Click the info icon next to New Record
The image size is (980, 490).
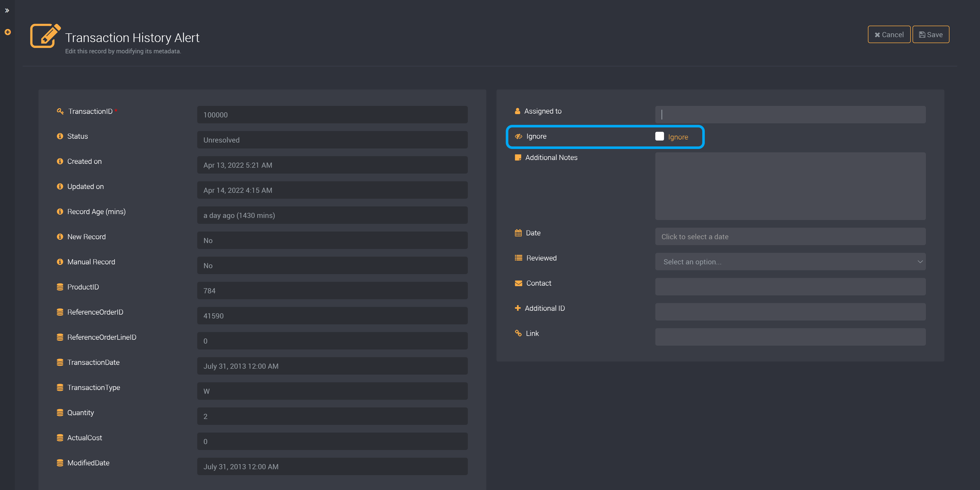click(x=60, y=237)
